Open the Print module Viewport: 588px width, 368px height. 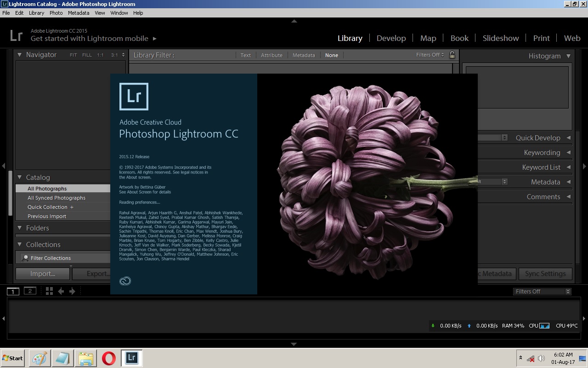(541, 38)
